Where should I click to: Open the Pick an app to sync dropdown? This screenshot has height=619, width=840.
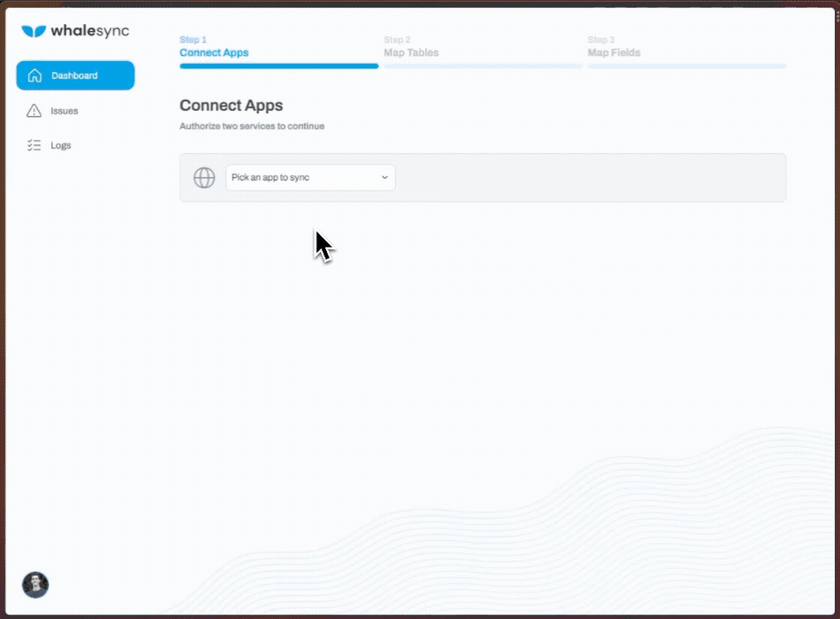pyautogui.click(x=311, y=178)
